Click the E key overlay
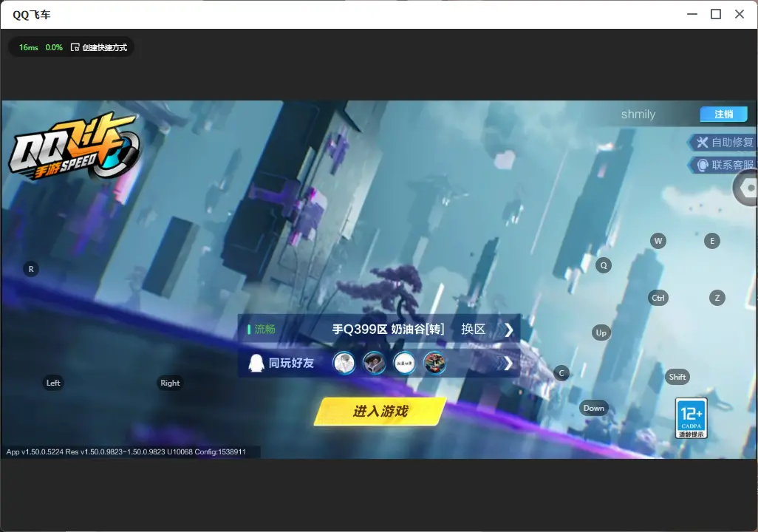Viewport: 758px width, 532px height. coord(711,241)
